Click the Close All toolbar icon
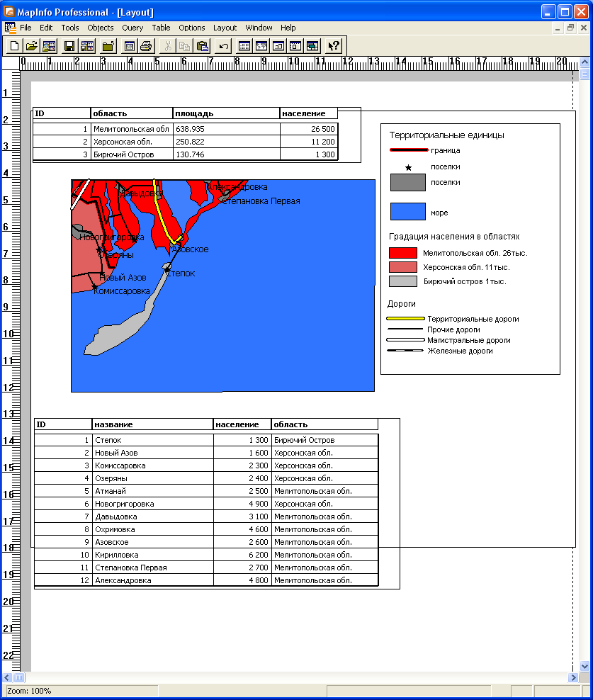This screenshot has height=700, width=593. [x=108, y=46]
